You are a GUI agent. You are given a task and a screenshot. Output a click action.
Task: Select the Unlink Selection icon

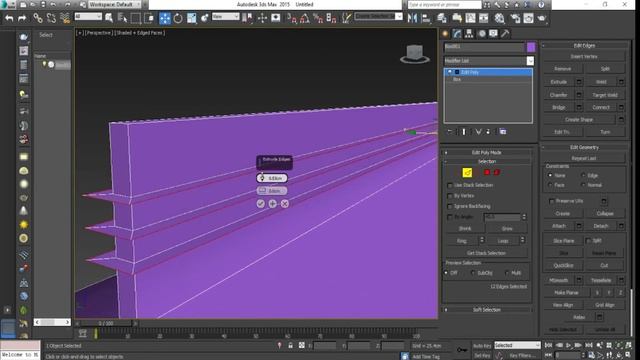tap(51, 18)
